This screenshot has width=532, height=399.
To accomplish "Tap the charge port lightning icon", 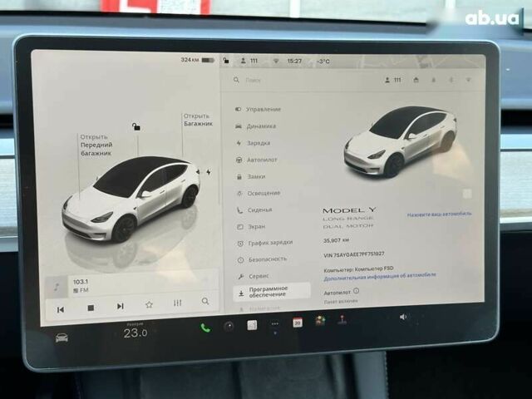I will pyautogui.click(x=209, y=172).
